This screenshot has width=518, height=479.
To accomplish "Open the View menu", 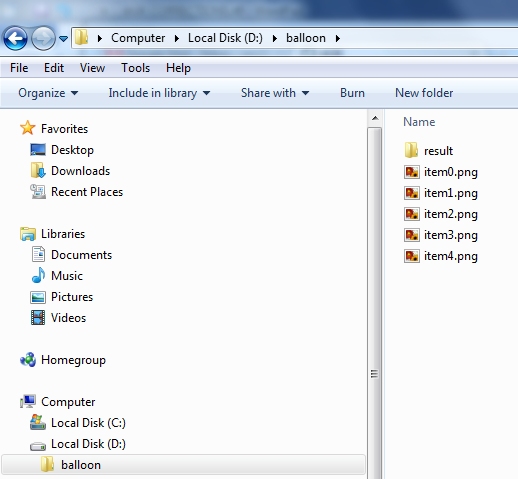I will [x=92, y=68].
